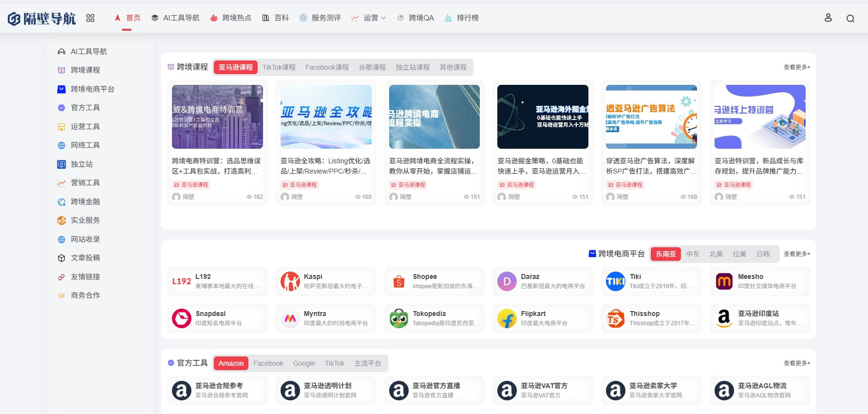Click the L192 logo icon

(x=181, y=281)
